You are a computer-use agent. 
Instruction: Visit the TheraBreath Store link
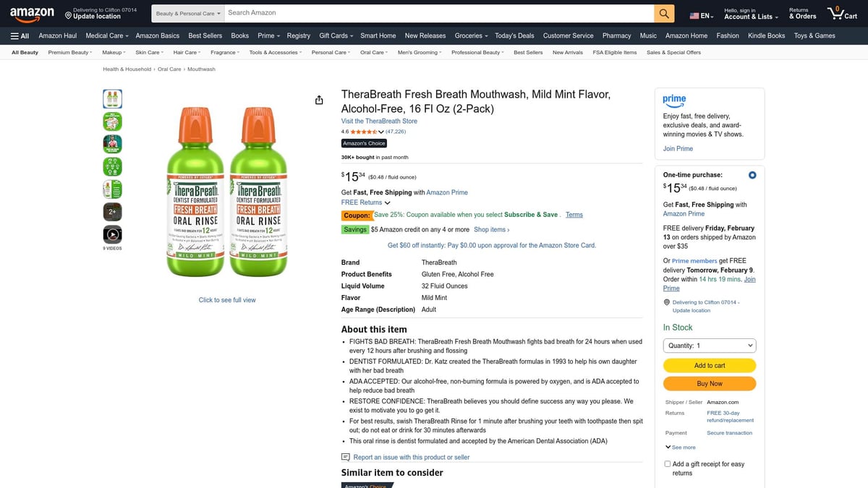click(379, 121)
